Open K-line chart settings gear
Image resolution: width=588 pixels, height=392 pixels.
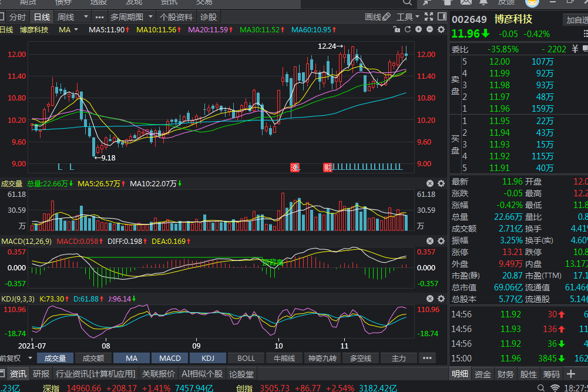click(441, 29)
